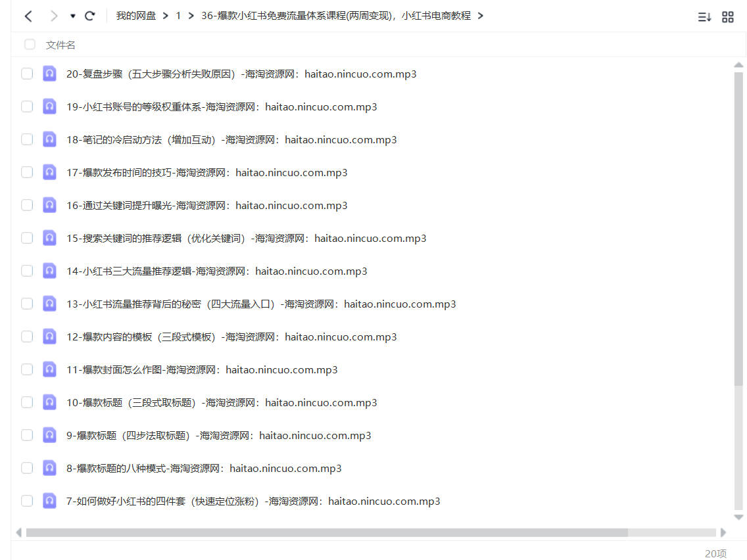Click audio icon of 16-通过关键词提升曝光 file
Image resolution: width=747 pixels, height=560 pixels.
[x=49, y=205]
